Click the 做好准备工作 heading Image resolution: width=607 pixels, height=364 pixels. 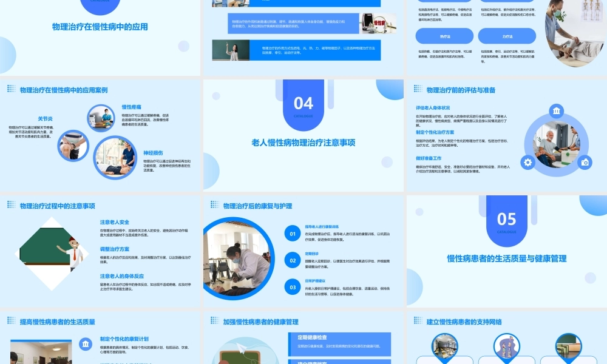429,158
